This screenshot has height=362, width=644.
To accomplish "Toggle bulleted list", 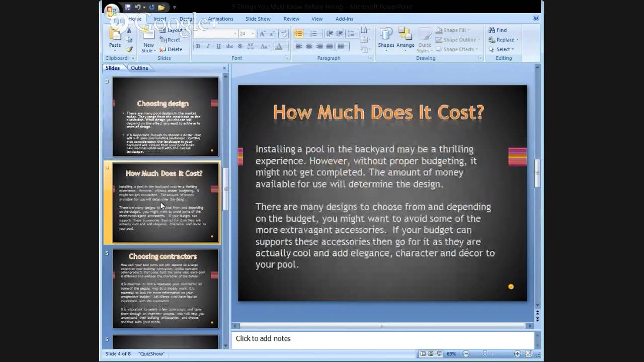I will (300, 34).
